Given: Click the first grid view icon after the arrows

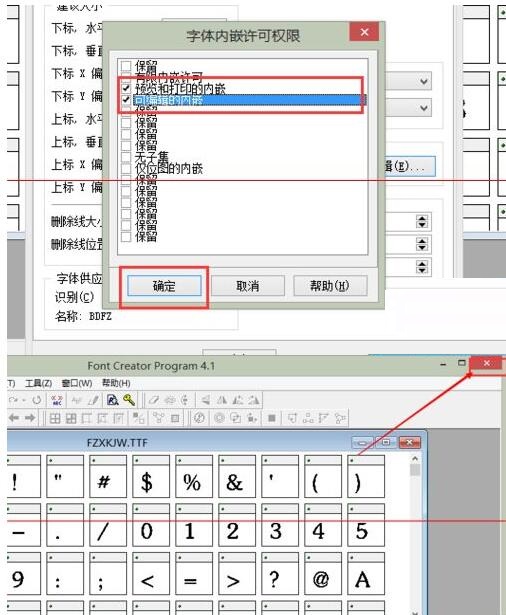Looking at the screenshot, I should coord(55,418).
